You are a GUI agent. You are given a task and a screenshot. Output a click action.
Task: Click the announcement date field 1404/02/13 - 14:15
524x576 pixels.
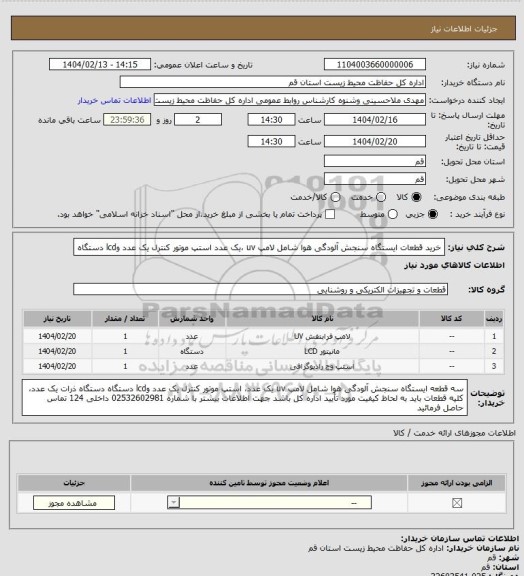click(x=100, y=65)
